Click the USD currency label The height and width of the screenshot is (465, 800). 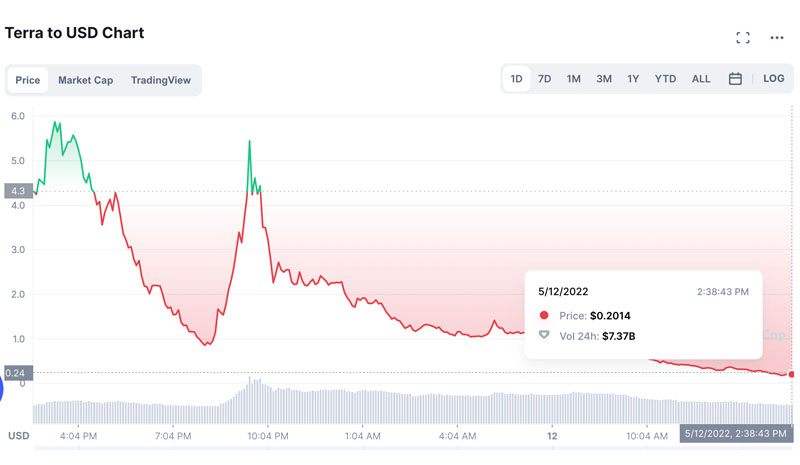pyautogui.click(x=19, y=436)
